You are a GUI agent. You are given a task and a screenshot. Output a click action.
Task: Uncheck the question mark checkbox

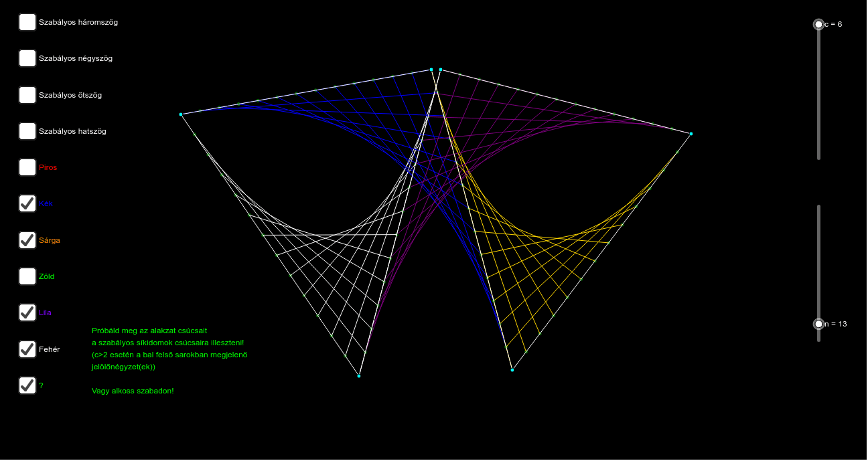[x=27, y=385]
